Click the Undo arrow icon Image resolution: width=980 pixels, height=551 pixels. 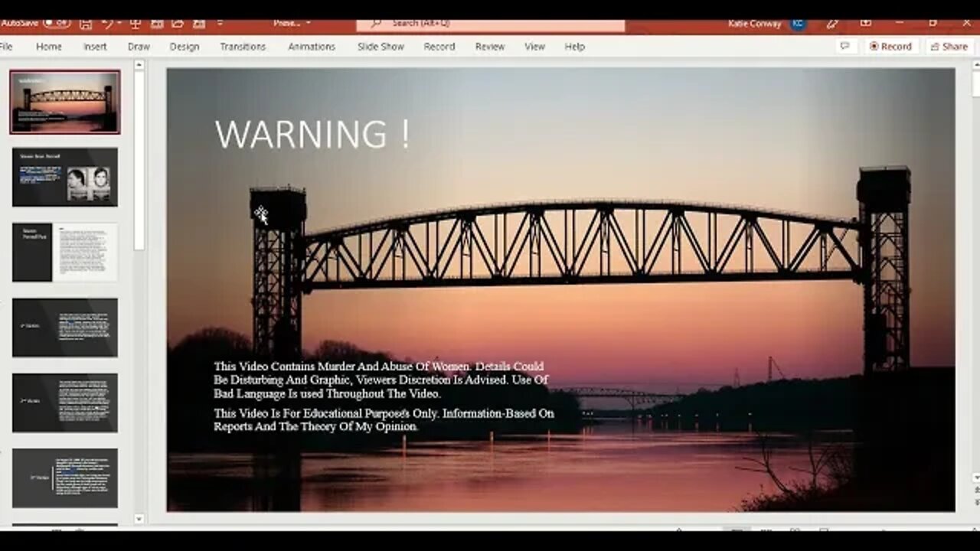(108, 24)
